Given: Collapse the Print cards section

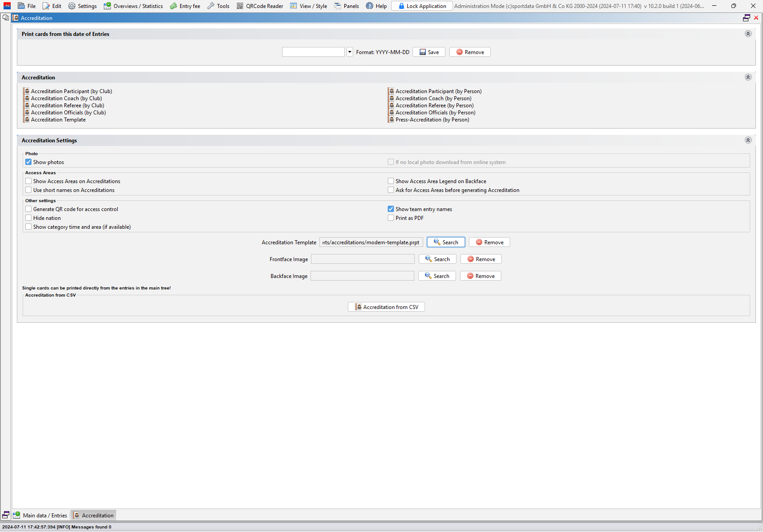Looking at the screenshot, I should (x=748, y=34).
